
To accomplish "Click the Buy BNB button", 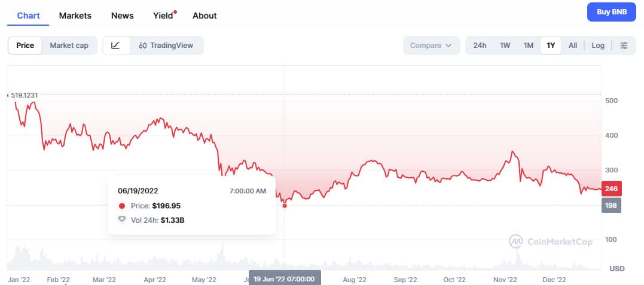I will [x=611, y=12].
